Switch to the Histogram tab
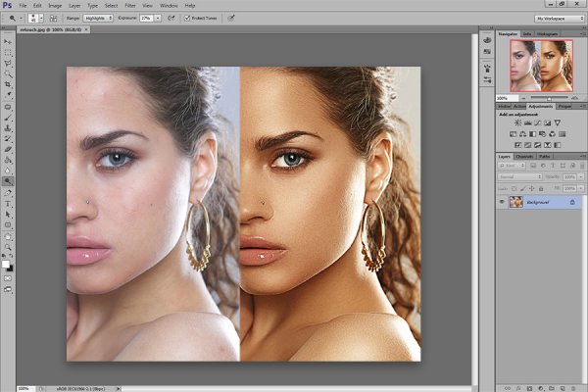This screenshot has height=392, width=588. click(547, 33)
